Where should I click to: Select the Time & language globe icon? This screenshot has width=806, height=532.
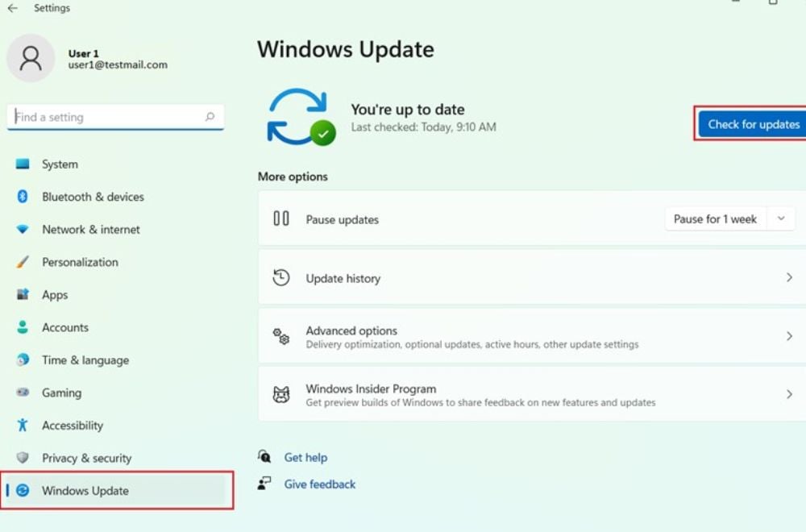23,360
